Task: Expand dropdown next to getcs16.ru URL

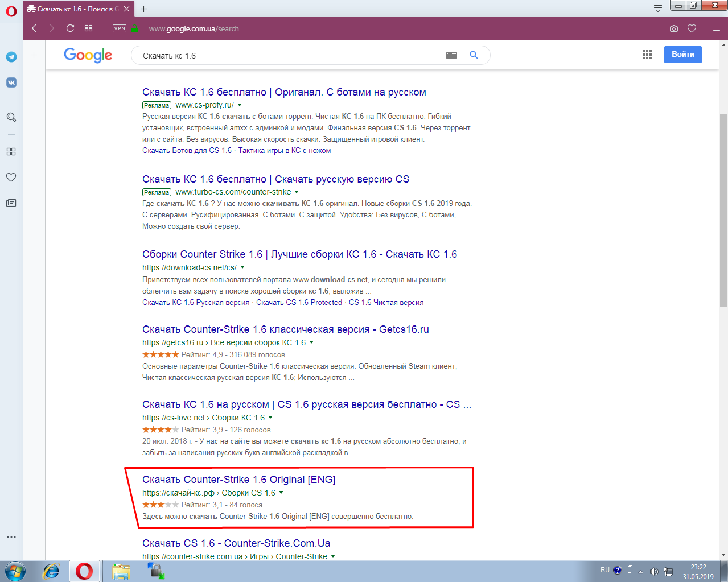Action: point(311,342)
